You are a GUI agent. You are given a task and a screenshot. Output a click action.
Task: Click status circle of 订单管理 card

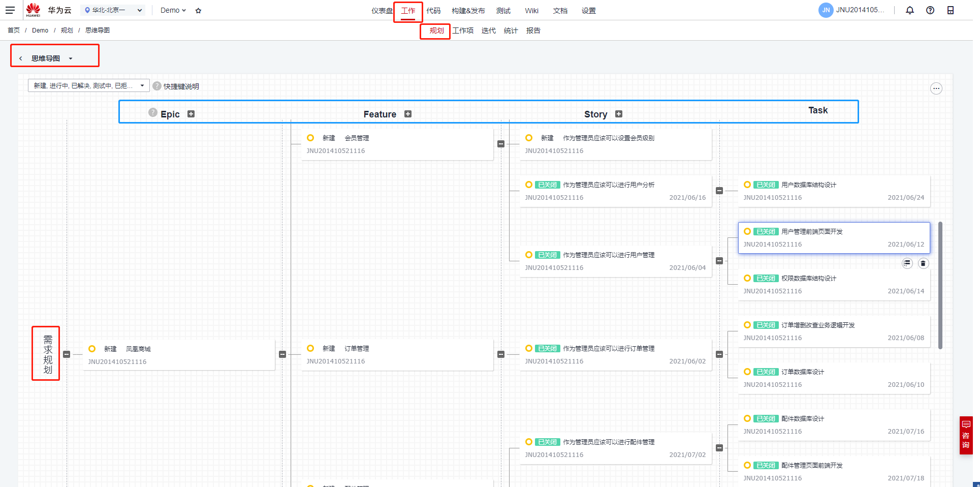pos(310,348)
